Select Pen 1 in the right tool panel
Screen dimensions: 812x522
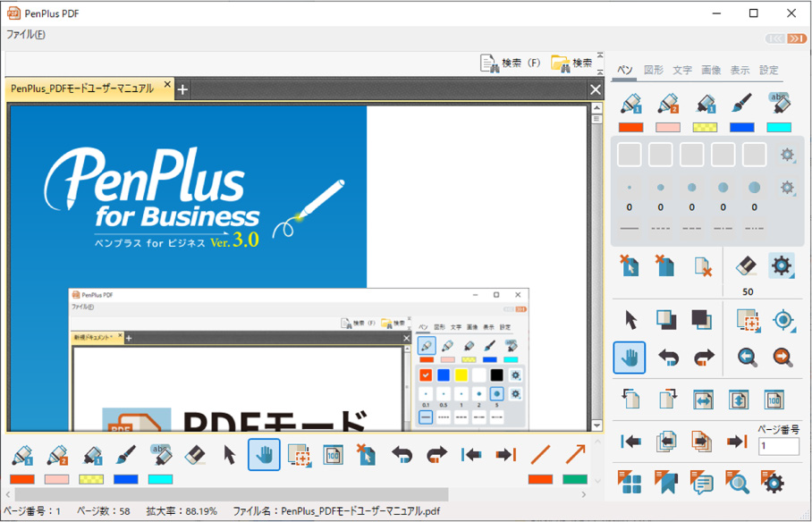pyautogui.click(x=630, y=104)
